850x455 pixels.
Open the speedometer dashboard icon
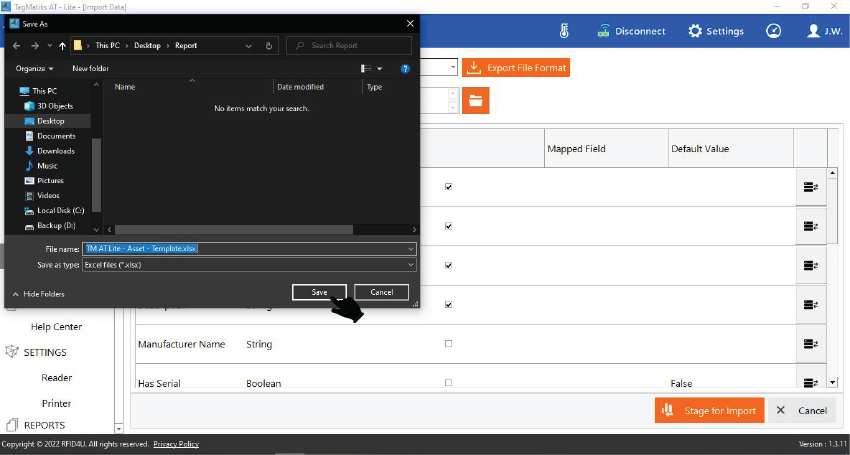coord(773,31)
